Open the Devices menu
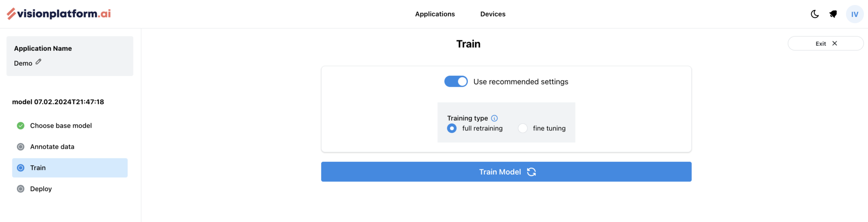The height and width of the screenshot is (222, 868). click(492, 14)
